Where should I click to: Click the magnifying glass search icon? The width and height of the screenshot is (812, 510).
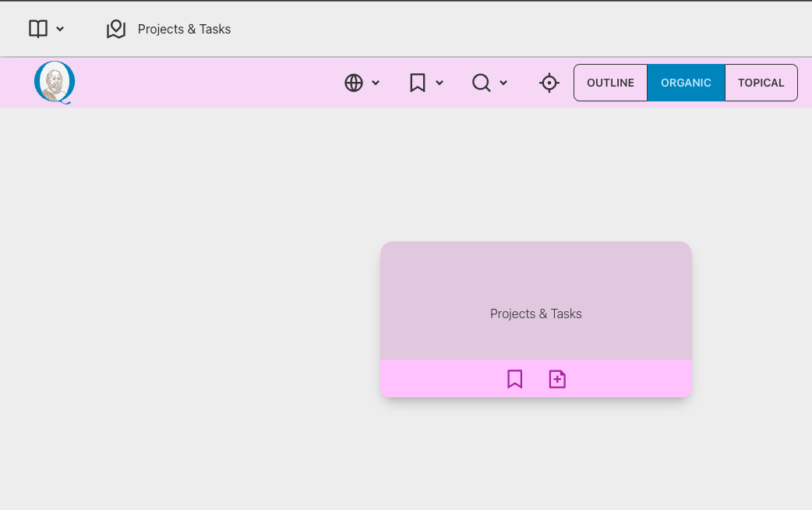point(482,83)
